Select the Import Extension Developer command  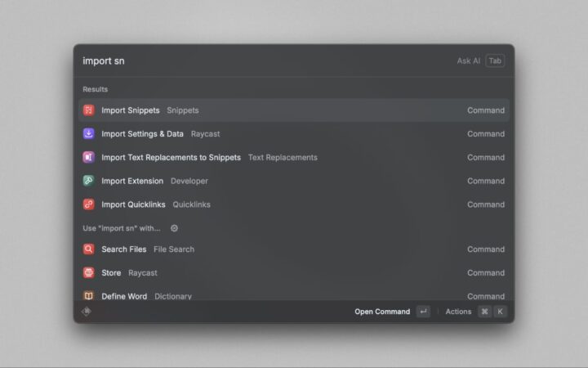(294, 182)
